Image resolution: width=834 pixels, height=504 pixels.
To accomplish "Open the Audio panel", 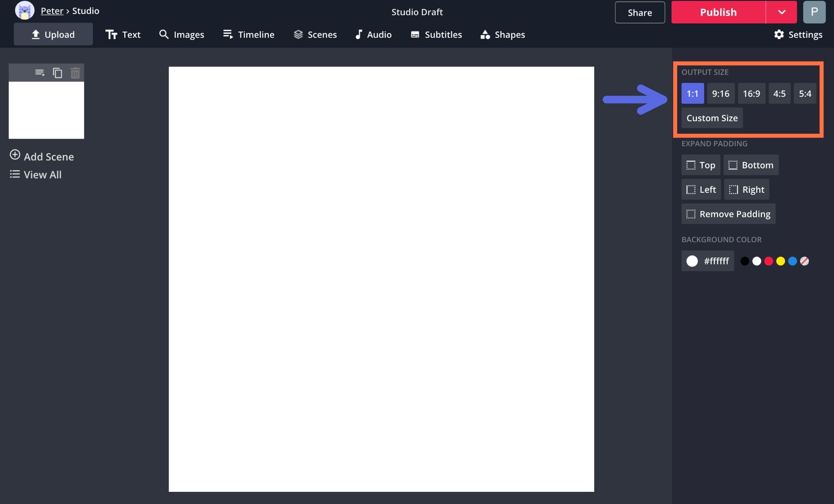I will coord(373,34).
